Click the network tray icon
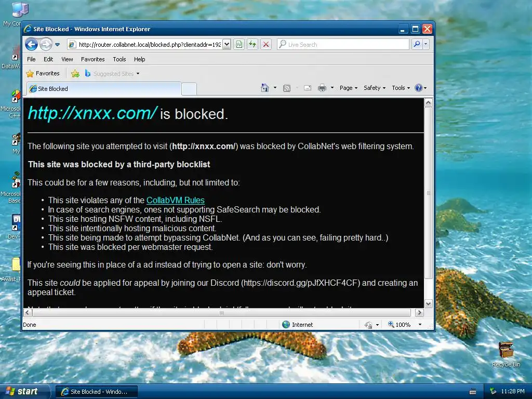 click(493, 392)
